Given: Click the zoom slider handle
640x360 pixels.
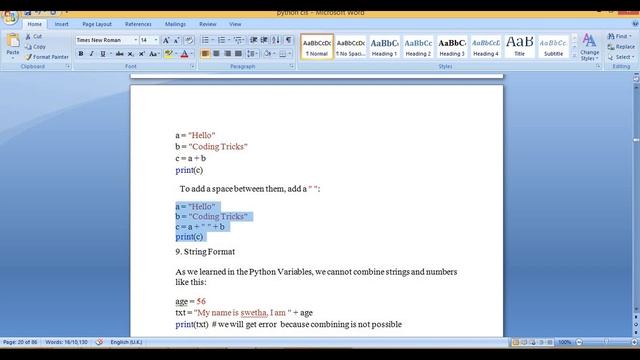Looking at the screenshot, I should coord(606,342).
